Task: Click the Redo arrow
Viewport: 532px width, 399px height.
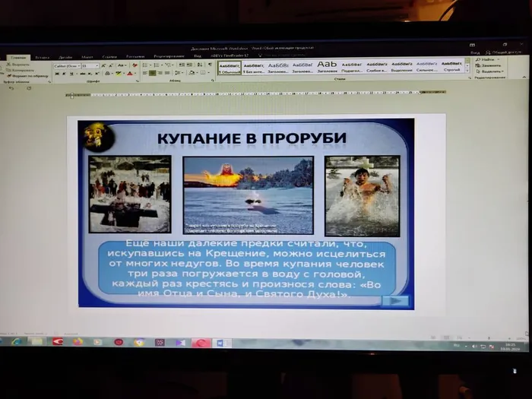Action: click(29, 88)
